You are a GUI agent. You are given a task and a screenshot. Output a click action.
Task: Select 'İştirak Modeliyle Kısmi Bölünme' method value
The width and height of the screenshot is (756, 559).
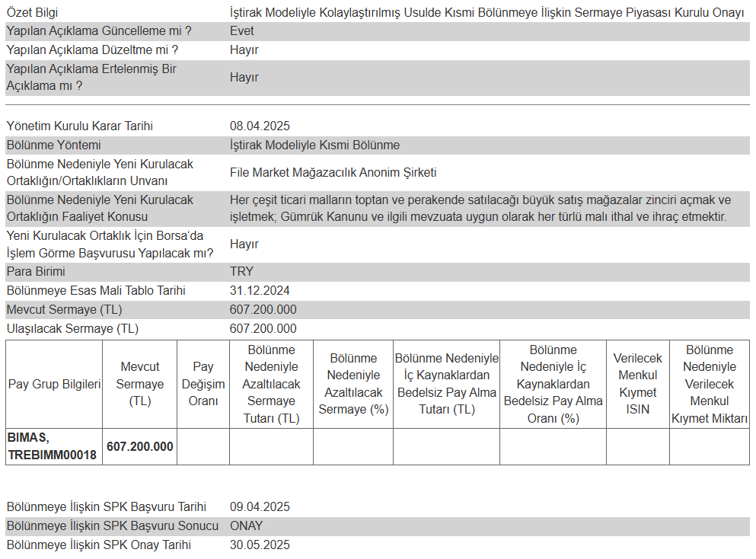pyautogui.click(x=314, y=145)
